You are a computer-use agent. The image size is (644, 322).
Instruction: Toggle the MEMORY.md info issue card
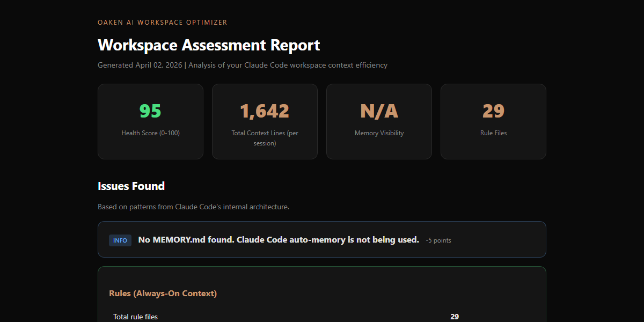point(321,239)
